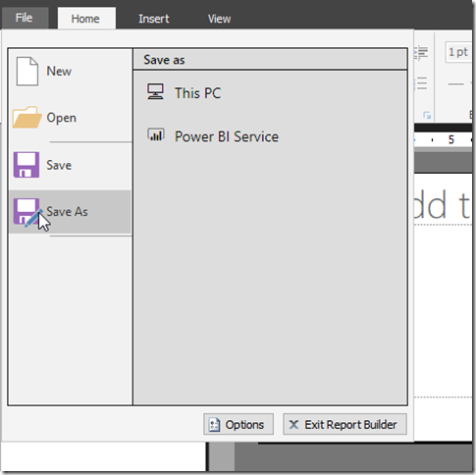Choose the Save As menu entry
This screenshot has width=476, height=475.
(x=70, y=212)
